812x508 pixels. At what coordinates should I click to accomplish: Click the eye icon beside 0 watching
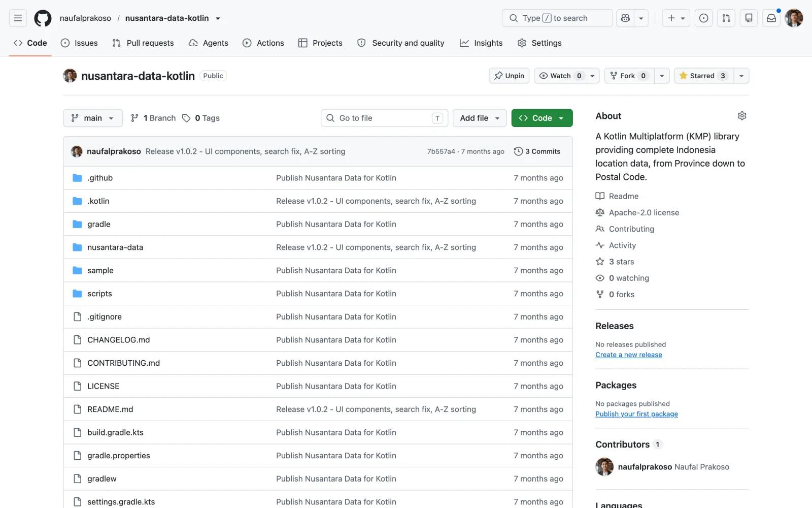click(x=600, y=278)
